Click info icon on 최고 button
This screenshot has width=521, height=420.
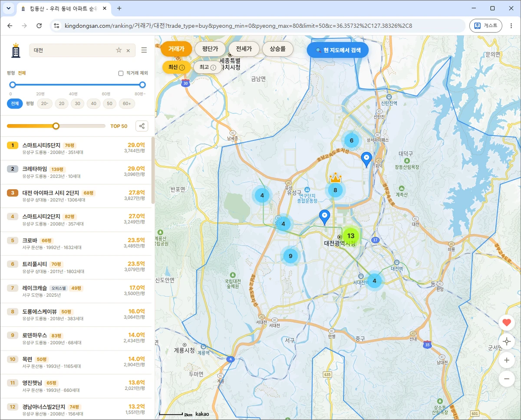[x=214, y=67]
